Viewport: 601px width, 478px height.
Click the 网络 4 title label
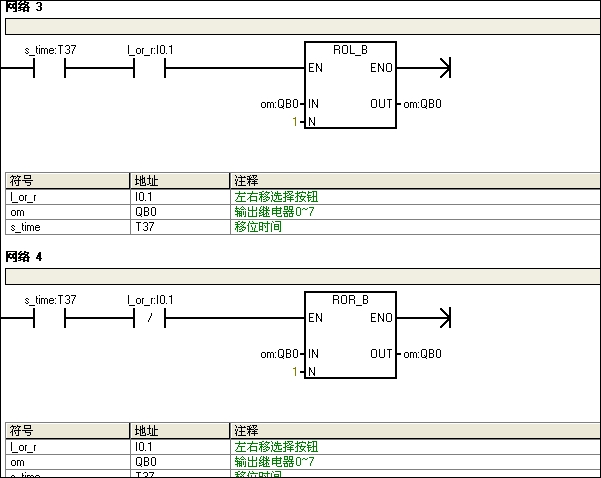(x=25, y=257)
